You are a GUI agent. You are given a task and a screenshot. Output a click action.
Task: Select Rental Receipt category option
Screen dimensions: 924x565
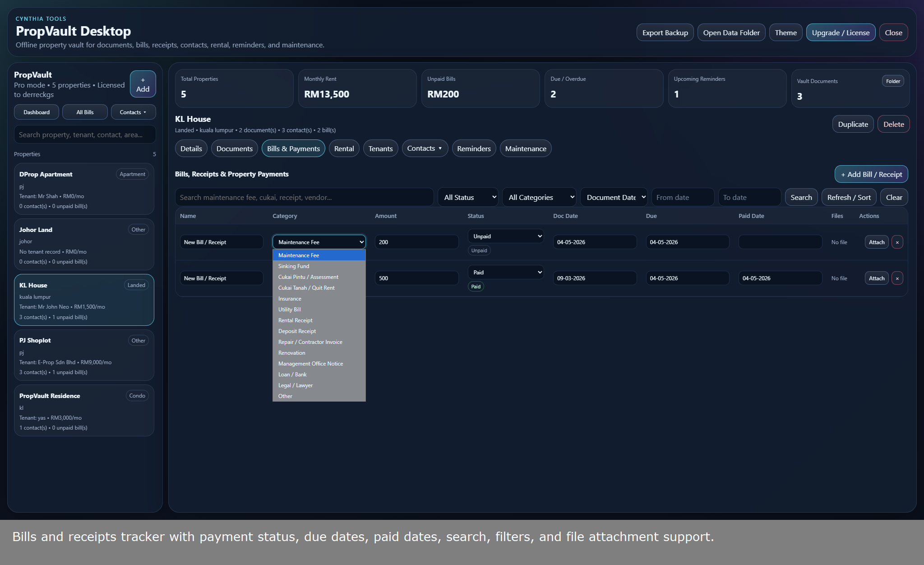[x=319, y=320]
